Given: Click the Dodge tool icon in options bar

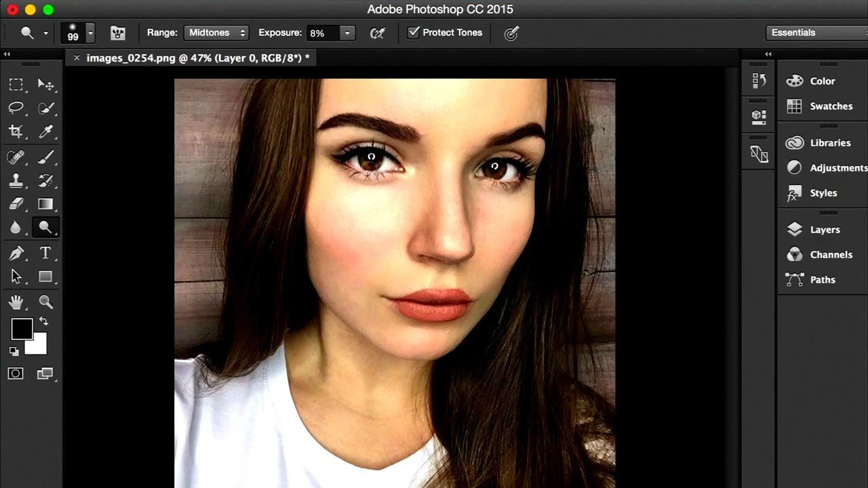Looking at the screenshot, I should click(x=26, y=33).
